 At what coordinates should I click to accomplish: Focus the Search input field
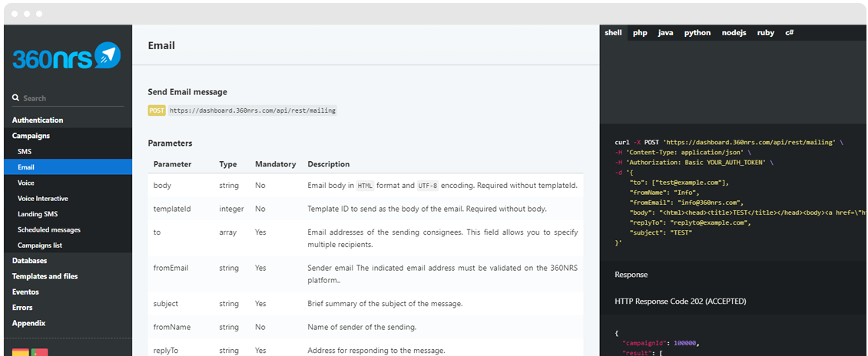(73, 98)
